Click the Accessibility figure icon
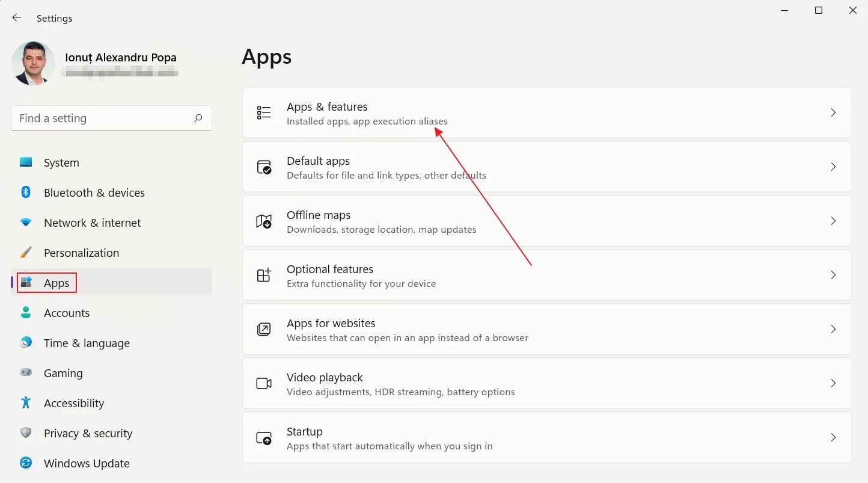Image resolution: width=868 pixels, height=483 pixels. (26, 403)
